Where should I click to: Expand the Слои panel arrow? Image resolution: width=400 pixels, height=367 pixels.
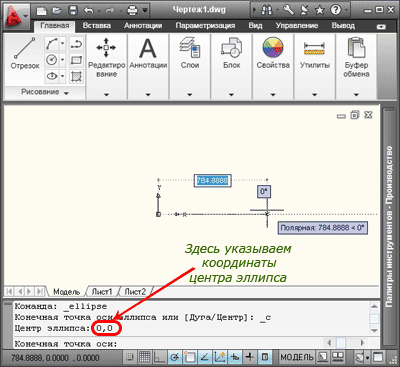[x=190, y=95]
